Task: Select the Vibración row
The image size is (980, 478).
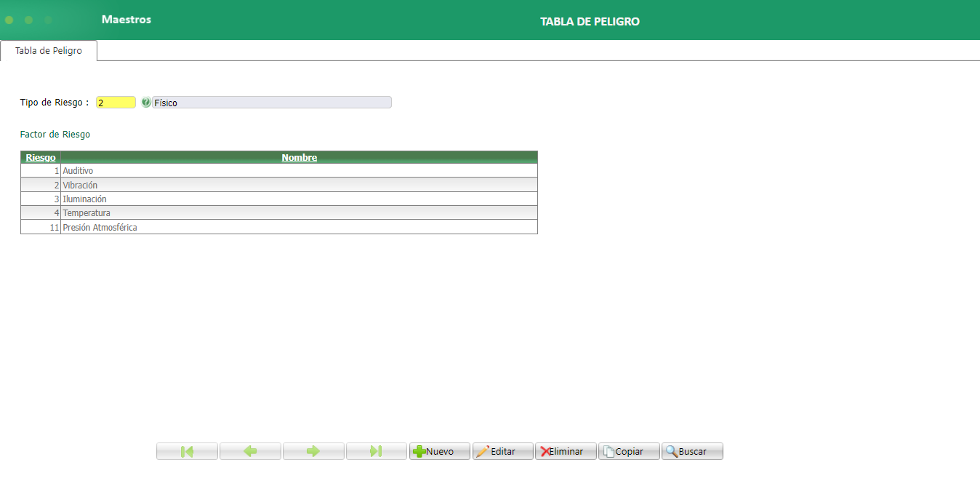Action: coord(279,185)
